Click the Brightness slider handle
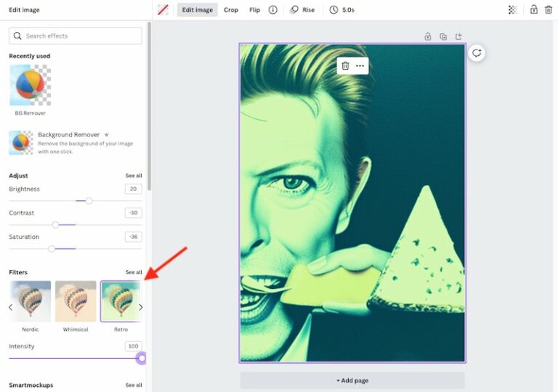558x392 pixels. point(89,201)
